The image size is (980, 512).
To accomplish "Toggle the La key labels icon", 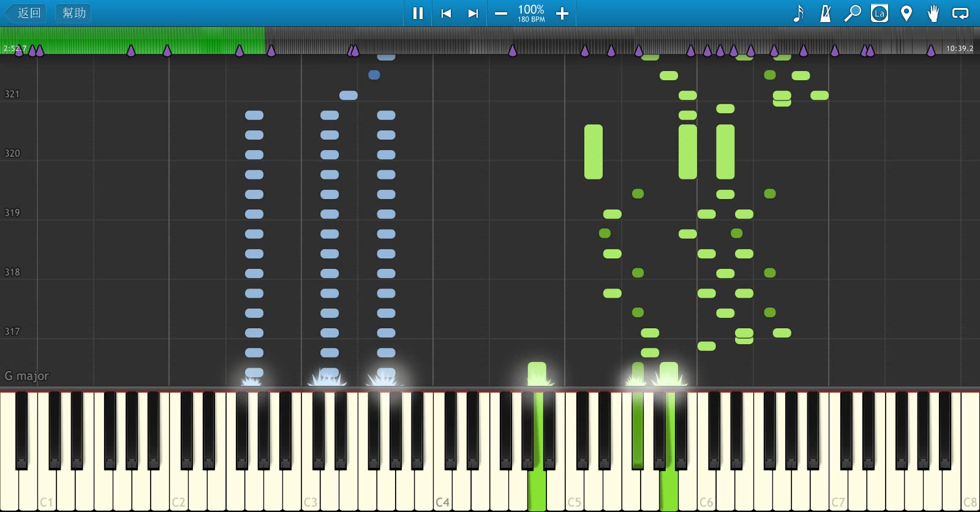I will click(x=880, y=13).
